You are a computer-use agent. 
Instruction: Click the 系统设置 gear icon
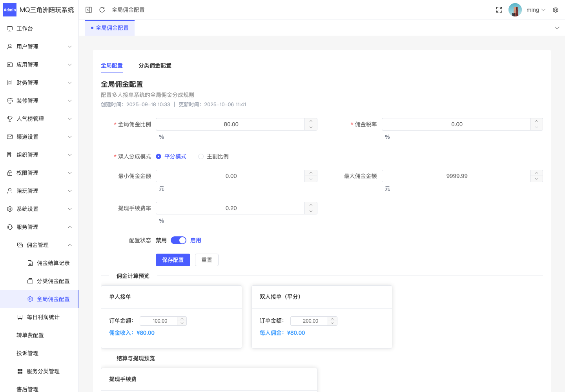click(10, 209)
